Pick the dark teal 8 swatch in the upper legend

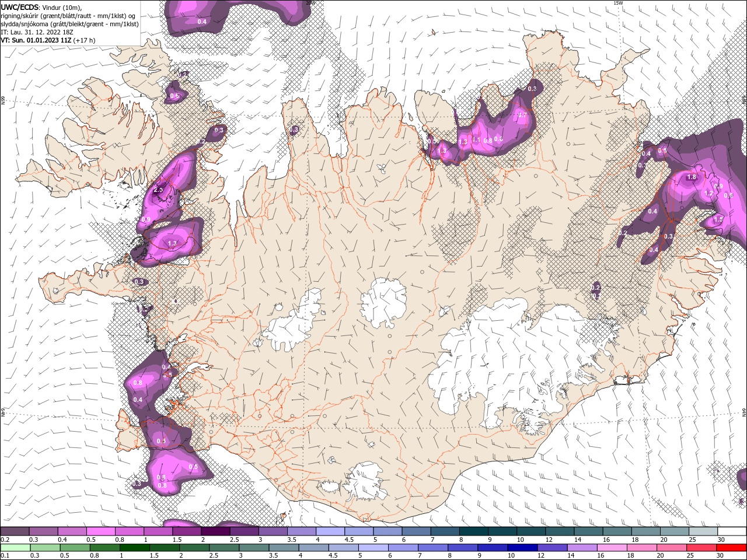pos(474,531)
